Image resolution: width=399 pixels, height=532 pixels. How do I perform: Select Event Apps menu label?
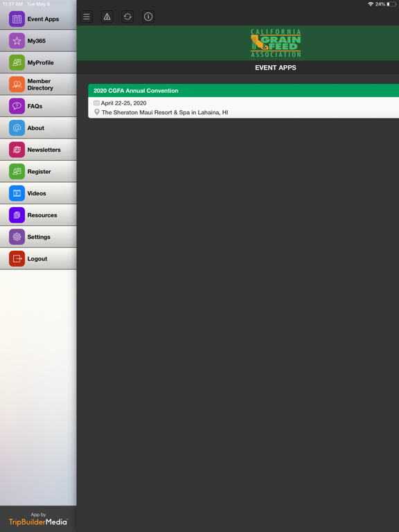(x=43, y=19)
